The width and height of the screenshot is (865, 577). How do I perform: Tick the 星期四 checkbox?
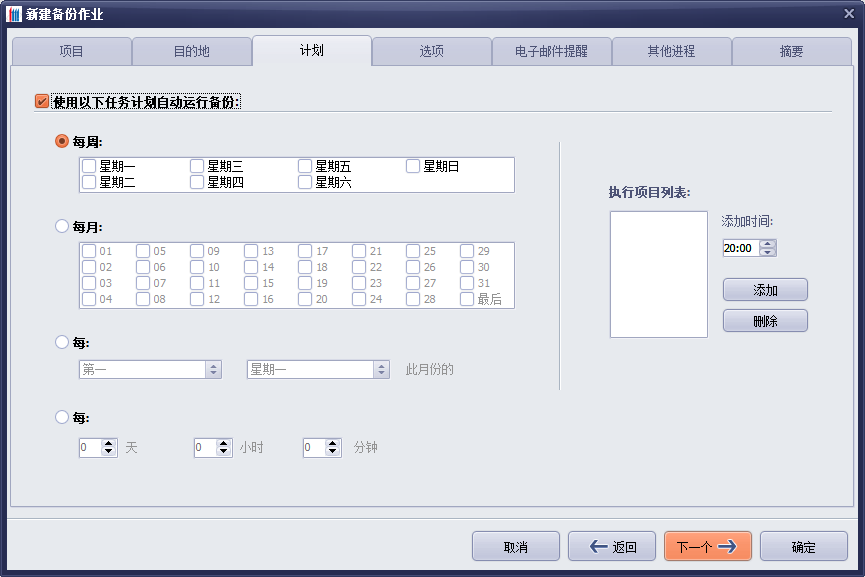point(197,182)
